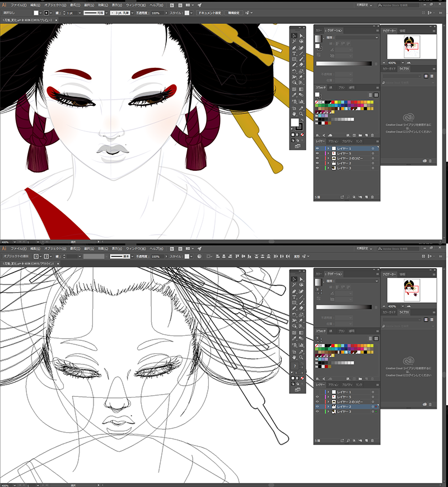Viewport: 448px width, 487px height.
Task: Choose the Rectangle tool in the top window
Action: coord(294,59)
